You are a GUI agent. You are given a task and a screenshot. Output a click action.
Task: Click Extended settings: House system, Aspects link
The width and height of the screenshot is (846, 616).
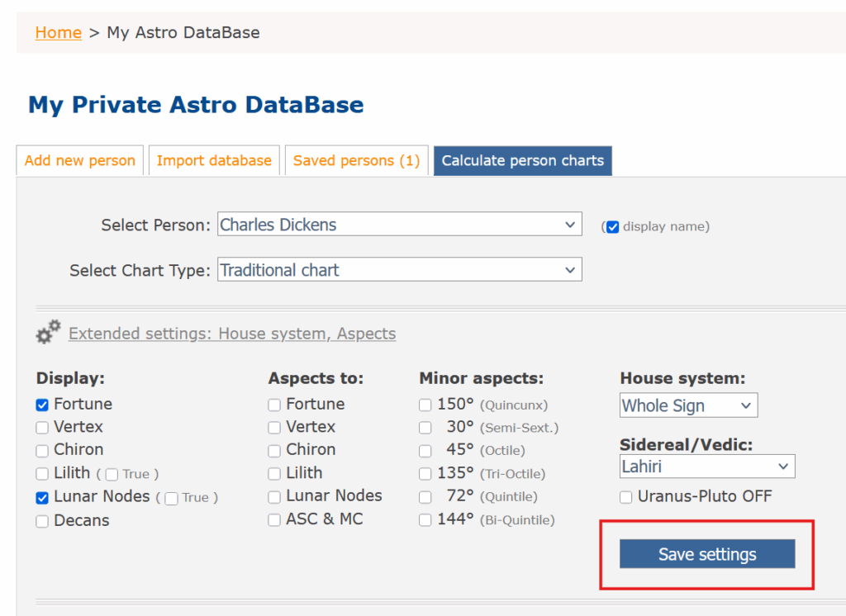tap(232, 334)
